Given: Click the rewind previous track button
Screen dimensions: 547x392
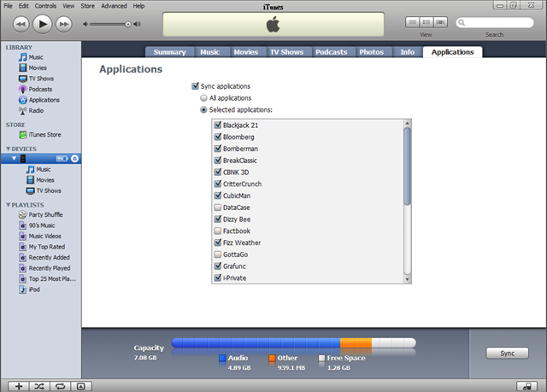Looking at the screenshot, I should point(21,24).
